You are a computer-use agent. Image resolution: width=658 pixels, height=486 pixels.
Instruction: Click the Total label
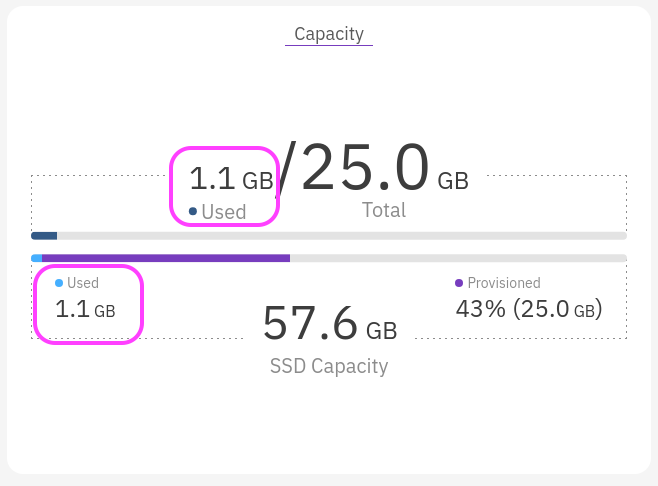click(x=384, y=210)
